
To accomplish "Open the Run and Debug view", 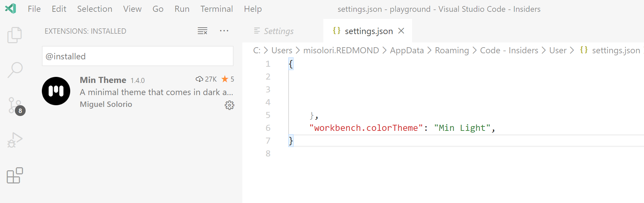I will 15,140.
